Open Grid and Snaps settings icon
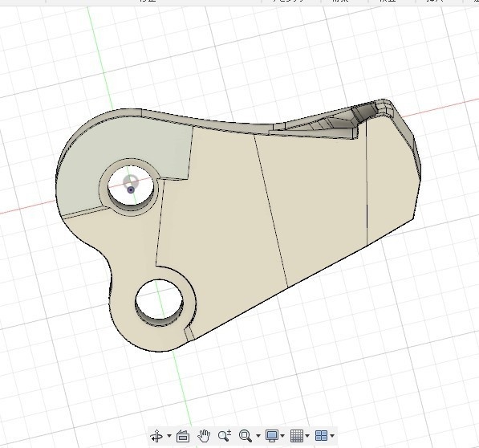The image size is (479, 448). pyautogui.click(x=297, y=436)
